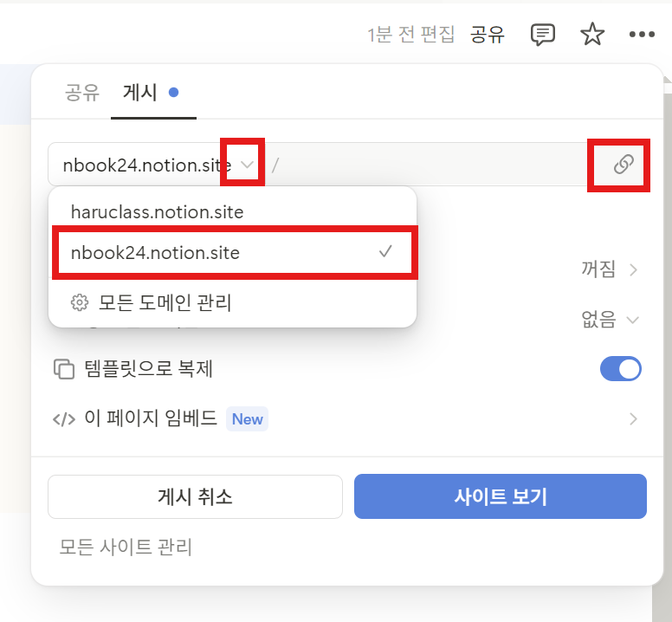Select the 게시 tab
Viewport: 672px width, 622px height.
[x=139, y=93]
